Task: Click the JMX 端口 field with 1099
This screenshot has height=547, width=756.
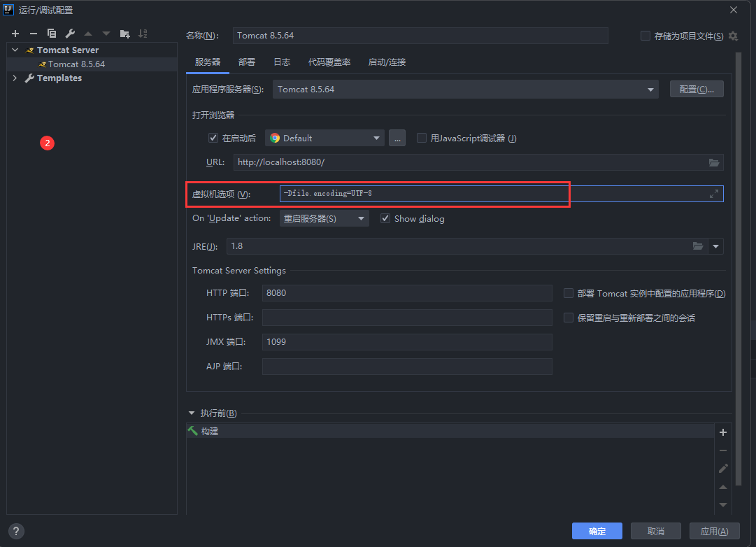Action: tap(407, 342)
